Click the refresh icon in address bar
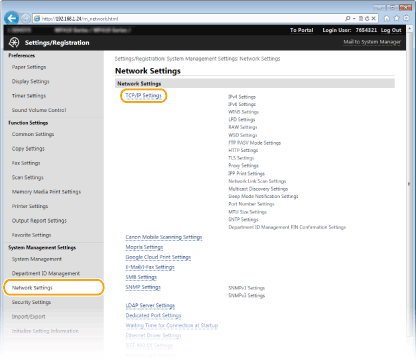Viewport: 416px width, 360px height. (367, 19)
